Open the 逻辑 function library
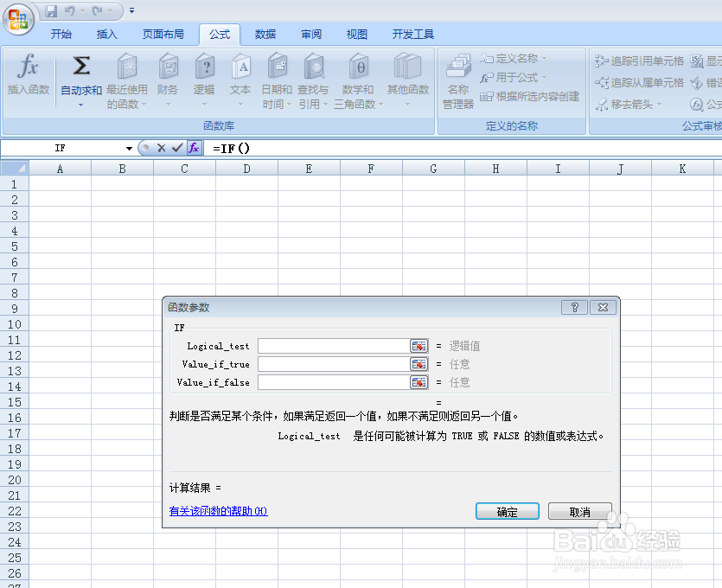Screen dimensions: 722x588 pyautogui.click(x=204, y=80)
